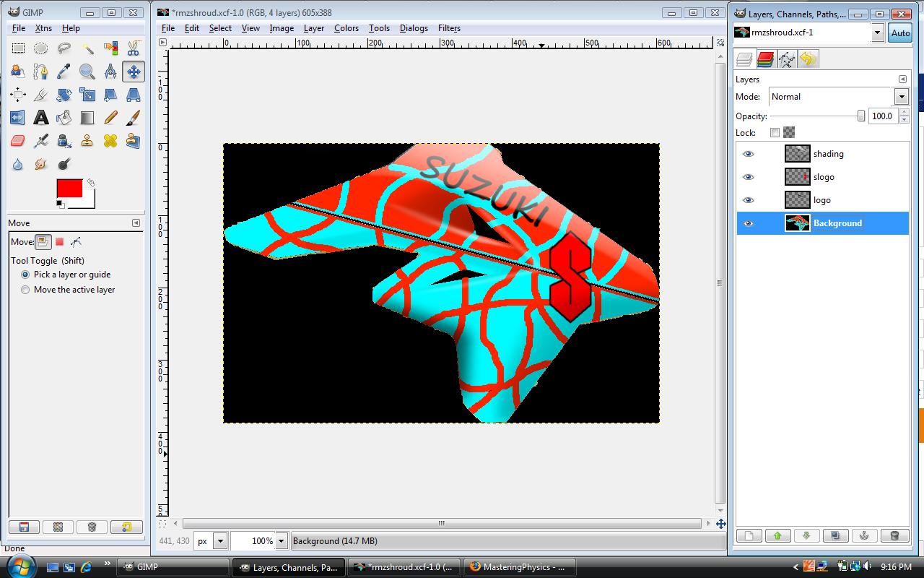The height and width of the screenshot is (578, 924).
Task: Select the Eraser tool
Action: click(x=18, y=141)
